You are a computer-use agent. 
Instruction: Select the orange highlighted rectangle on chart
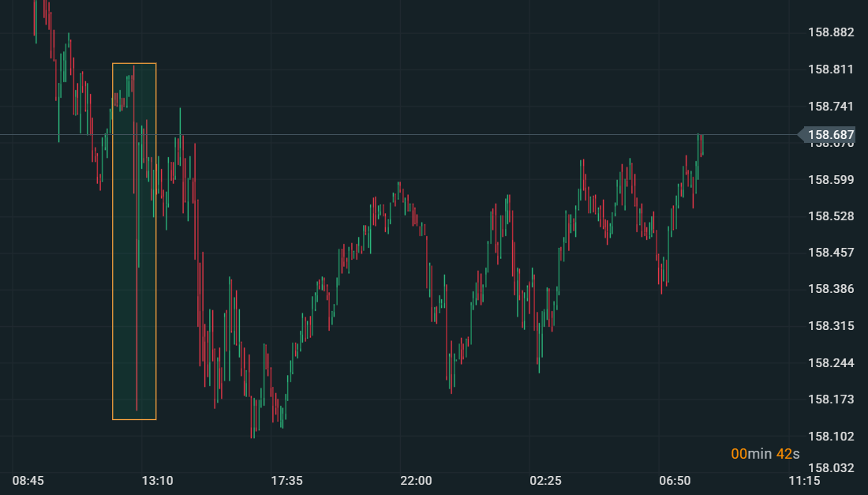(134, 241)
